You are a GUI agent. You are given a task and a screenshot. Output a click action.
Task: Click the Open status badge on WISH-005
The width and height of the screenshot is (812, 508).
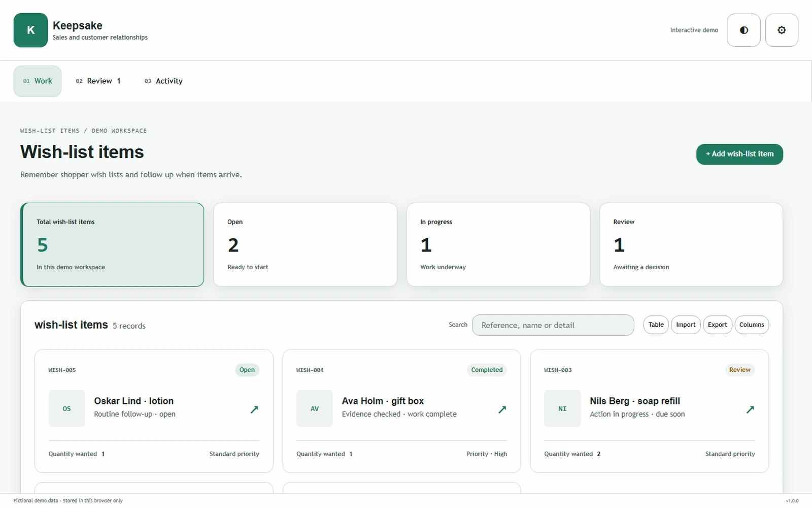coord(247,370)
